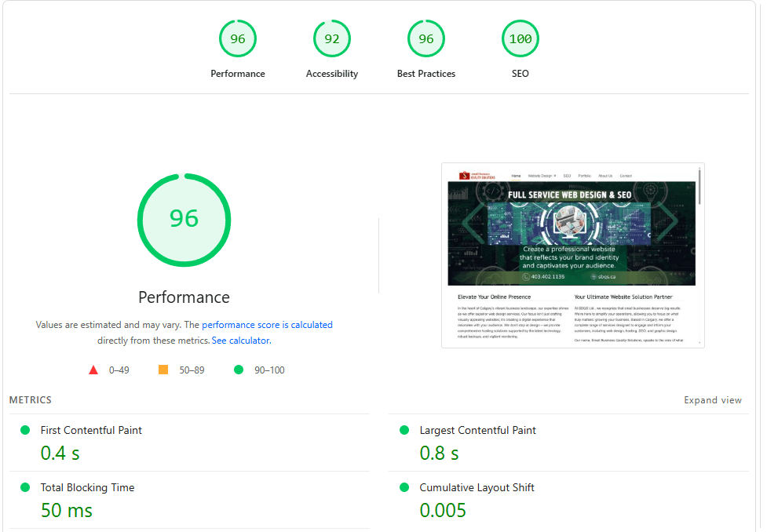Click green dot beside Total Blocking Time
Screen dimensions: 767x532
pos(25,487)
